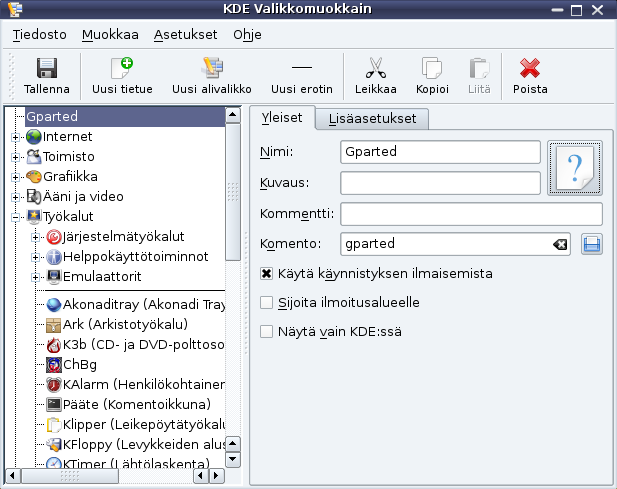Switch to the Yleiset tab
The width and height of the screenshot is (617, 489).
(282, 118)
